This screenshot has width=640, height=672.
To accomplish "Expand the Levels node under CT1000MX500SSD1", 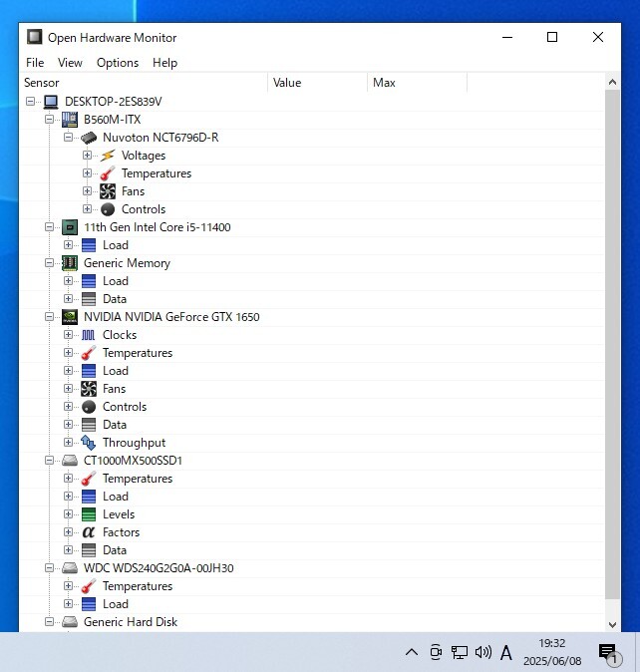I will (x=68, y=514).
